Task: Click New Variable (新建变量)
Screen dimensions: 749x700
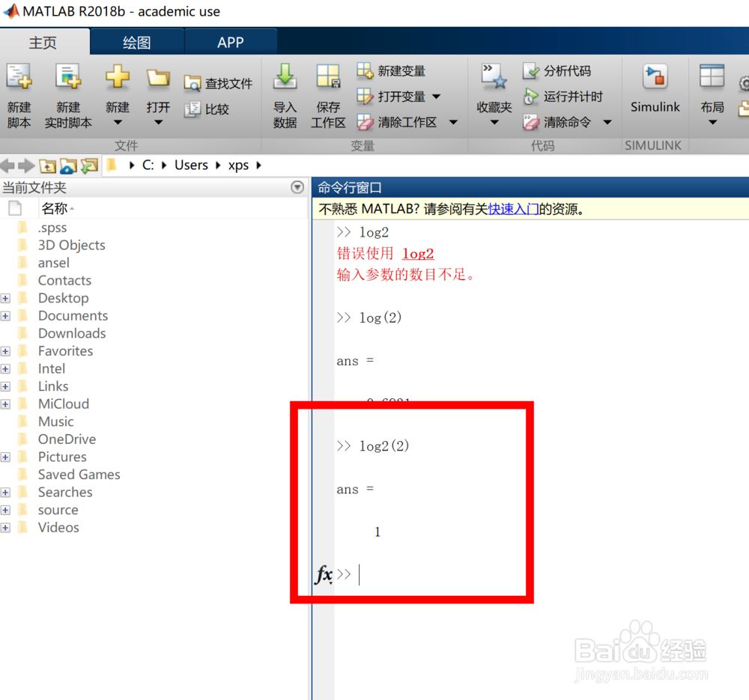Action: (391, 71)
